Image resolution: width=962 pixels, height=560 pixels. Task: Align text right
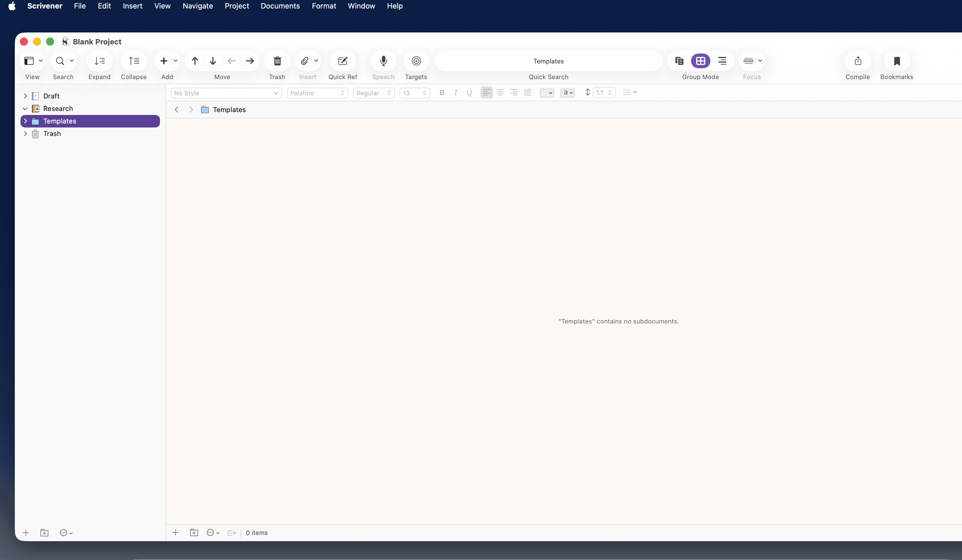click(x=514, y=92)
